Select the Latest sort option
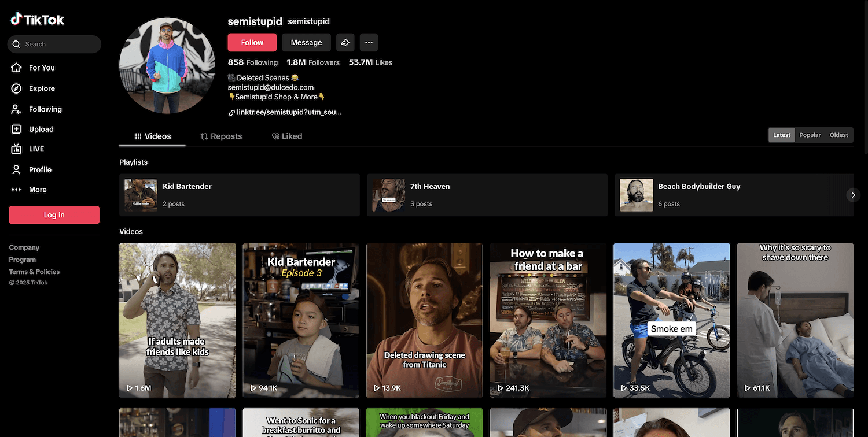The height and width of the screenshot is (437, 868). [x=781, y=135]
